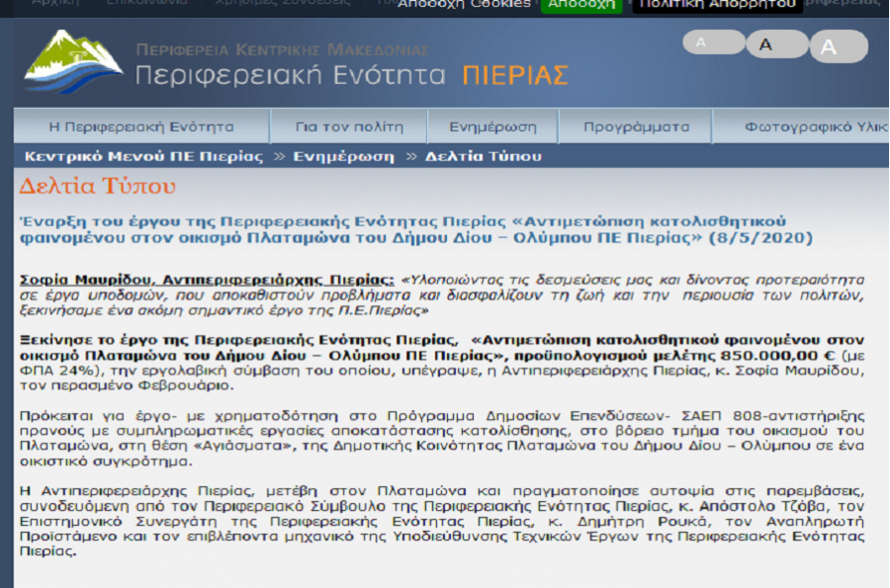This screenshot has width=890, height=588.
Task: Click the underlined Σοφία Μαυρίδου name text
Action: point(99,280)
